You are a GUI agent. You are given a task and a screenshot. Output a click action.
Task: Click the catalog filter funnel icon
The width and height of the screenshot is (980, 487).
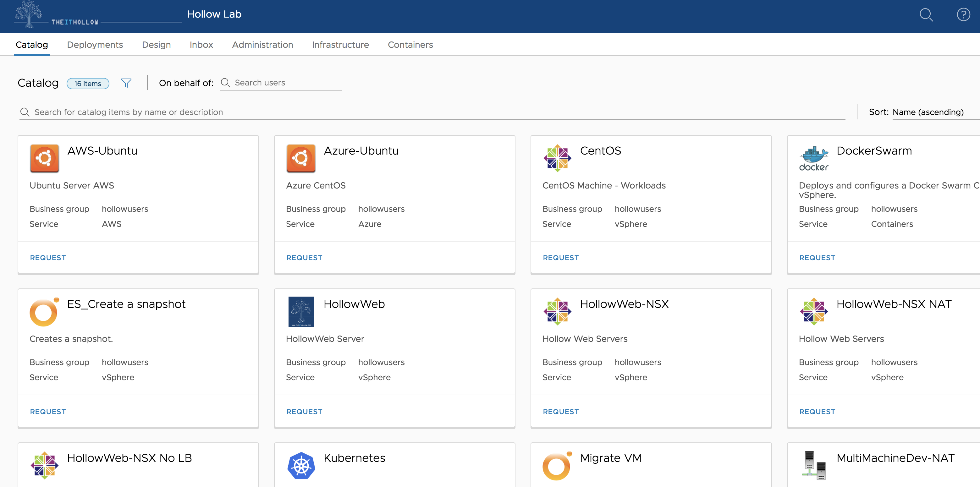click(x=126, y=83)
